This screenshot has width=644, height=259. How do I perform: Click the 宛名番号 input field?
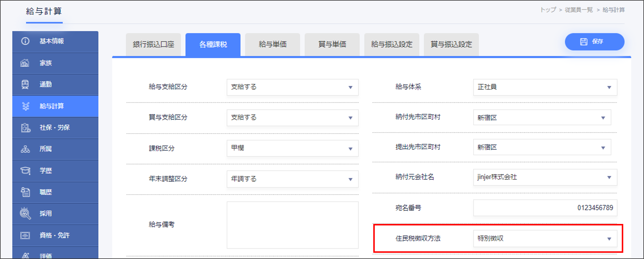tap(545, 208)
